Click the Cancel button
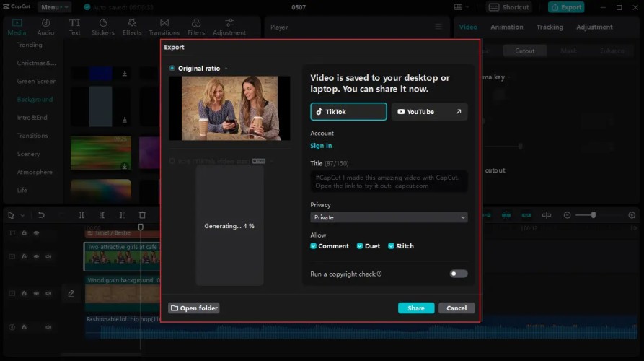Image resolution: width=644 pixels, height=361 pixels. [456, 308]
